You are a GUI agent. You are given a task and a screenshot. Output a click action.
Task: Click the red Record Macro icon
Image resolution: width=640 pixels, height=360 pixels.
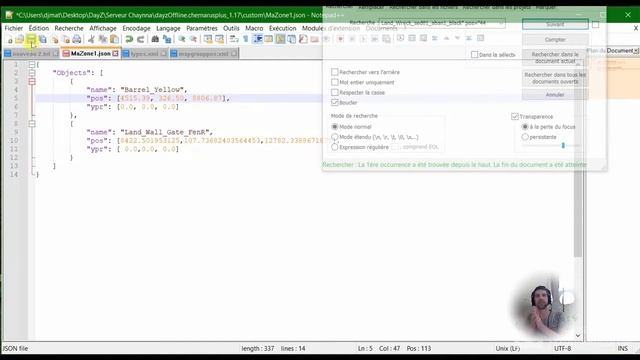[x=340, y=39]
